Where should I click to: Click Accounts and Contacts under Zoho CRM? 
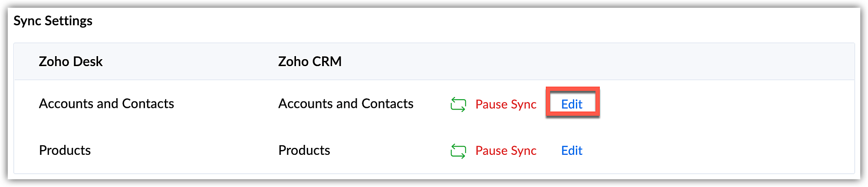(x=346, y=104)
